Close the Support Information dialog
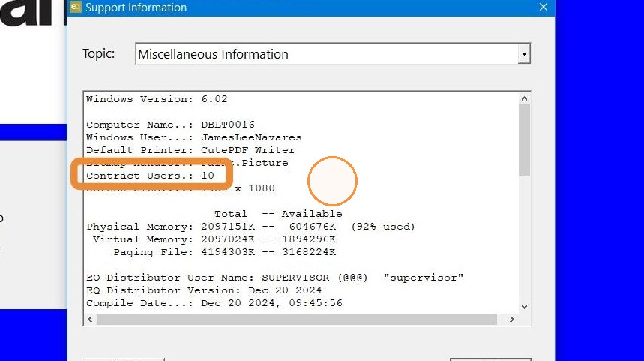 tap(544, 7)
